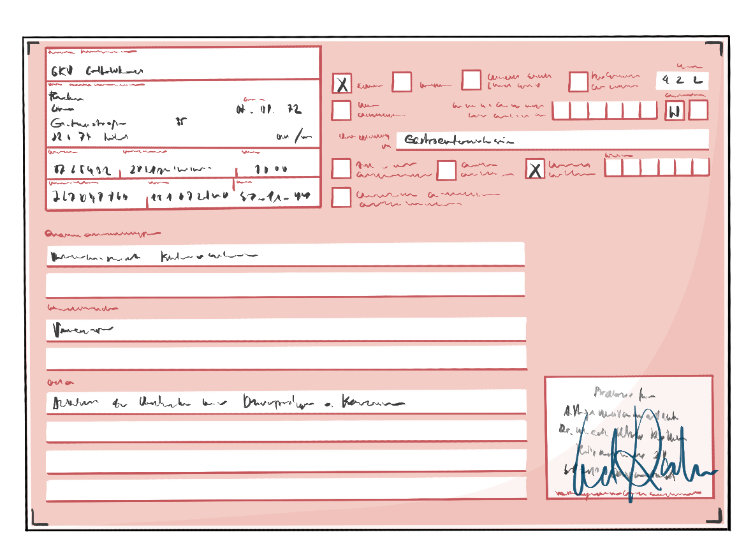Click the empty second line of the diagnosis section

click(x=285, y=284)
